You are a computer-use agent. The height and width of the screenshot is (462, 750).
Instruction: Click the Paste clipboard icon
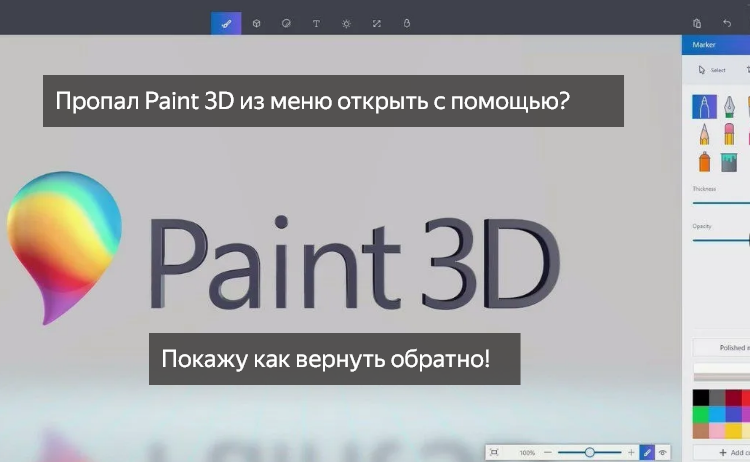pos(697,23)
